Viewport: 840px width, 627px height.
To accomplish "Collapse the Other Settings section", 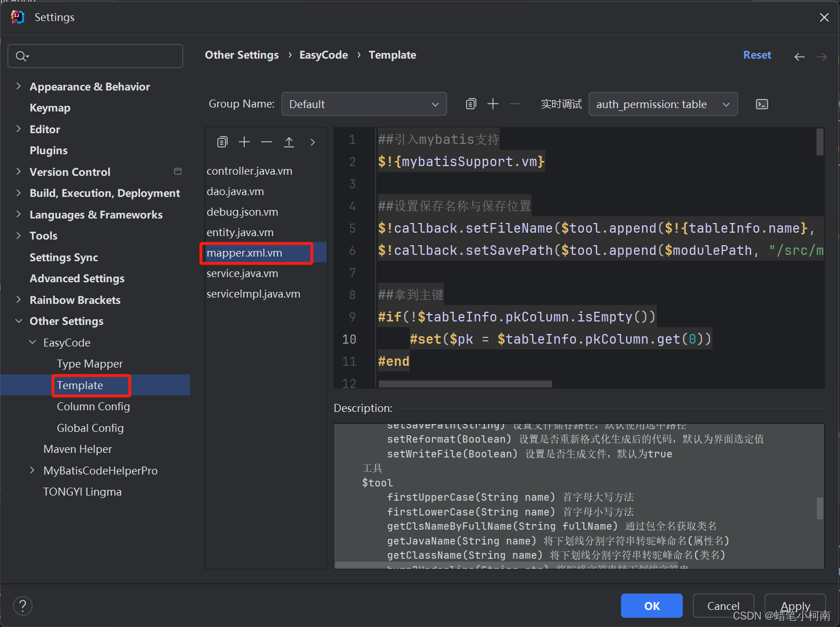I will click(18, 321).
